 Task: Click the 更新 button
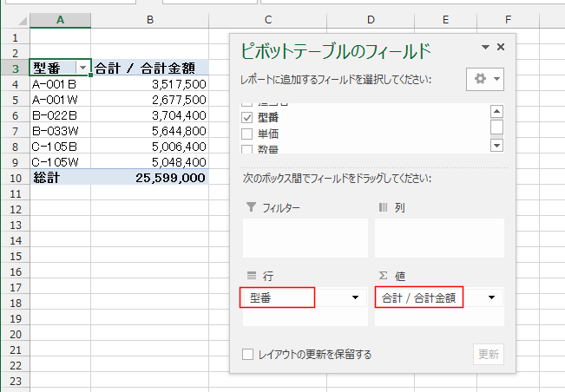(x=489, y=354)
